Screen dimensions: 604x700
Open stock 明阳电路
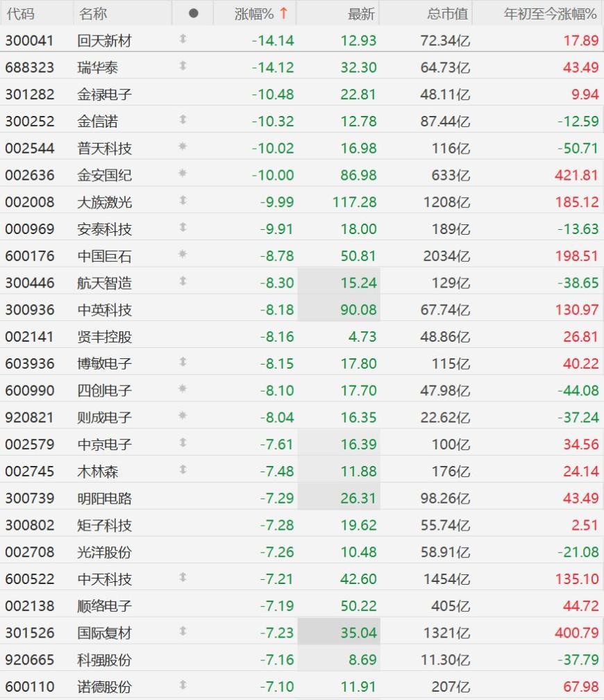(x=104, y=498)
